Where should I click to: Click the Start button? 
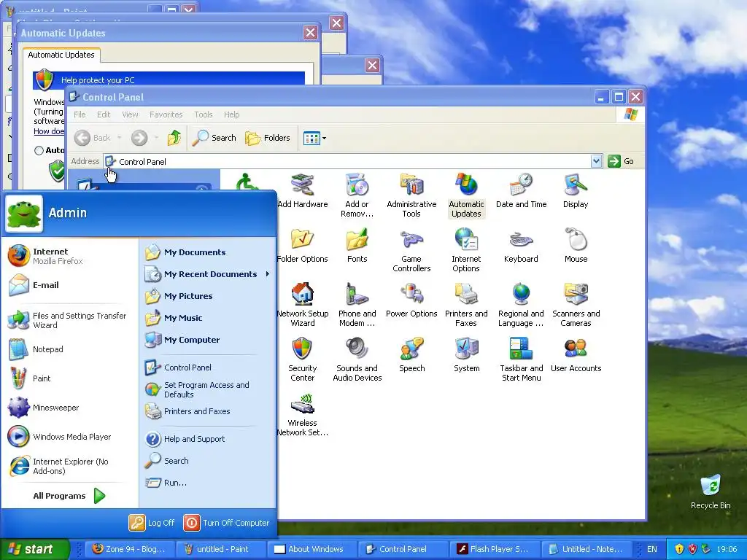pos(34,549)
